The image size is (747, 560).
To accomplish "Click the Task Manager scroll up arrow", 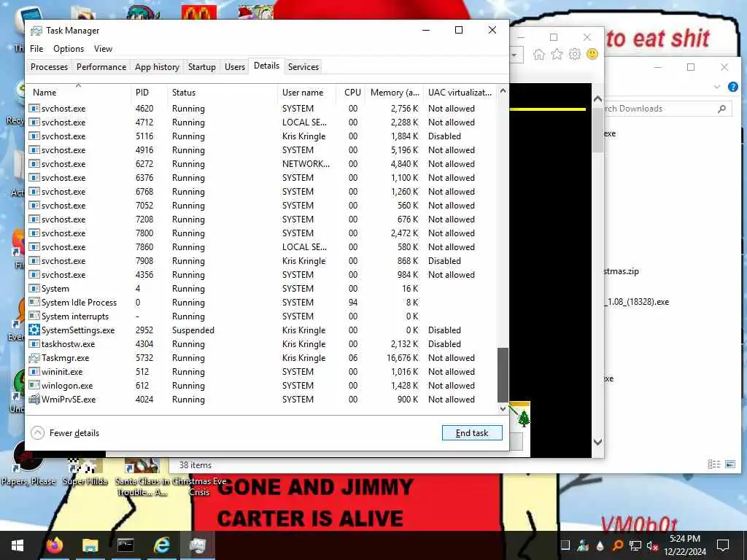I will pos(503,91).
